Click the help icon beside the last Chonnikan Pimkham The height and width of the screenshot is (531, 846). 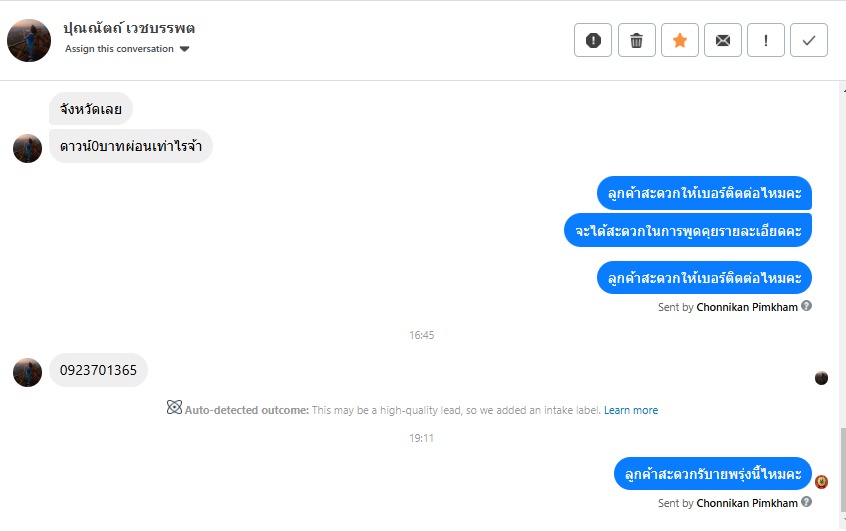(806, 502)
